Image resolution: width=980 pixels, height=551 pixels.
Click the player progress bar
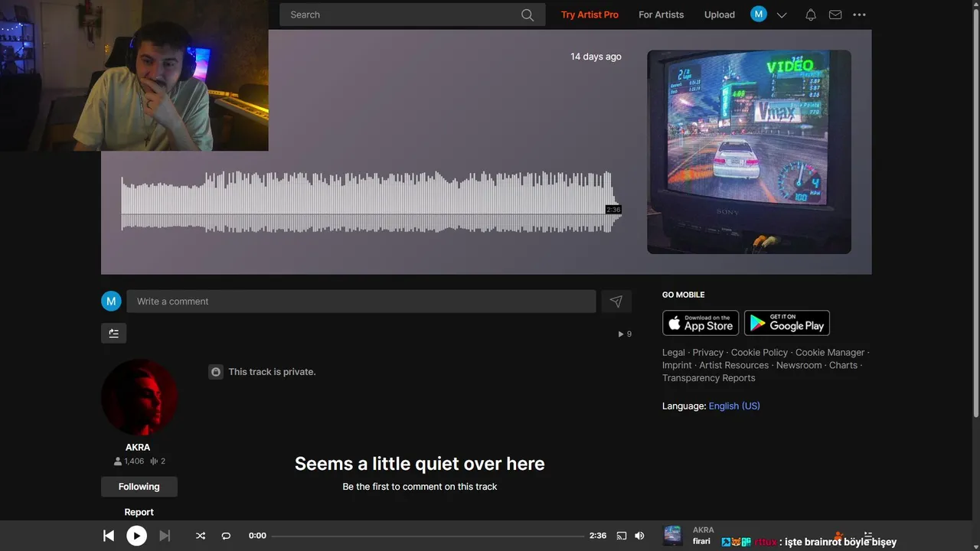point(428,536)
